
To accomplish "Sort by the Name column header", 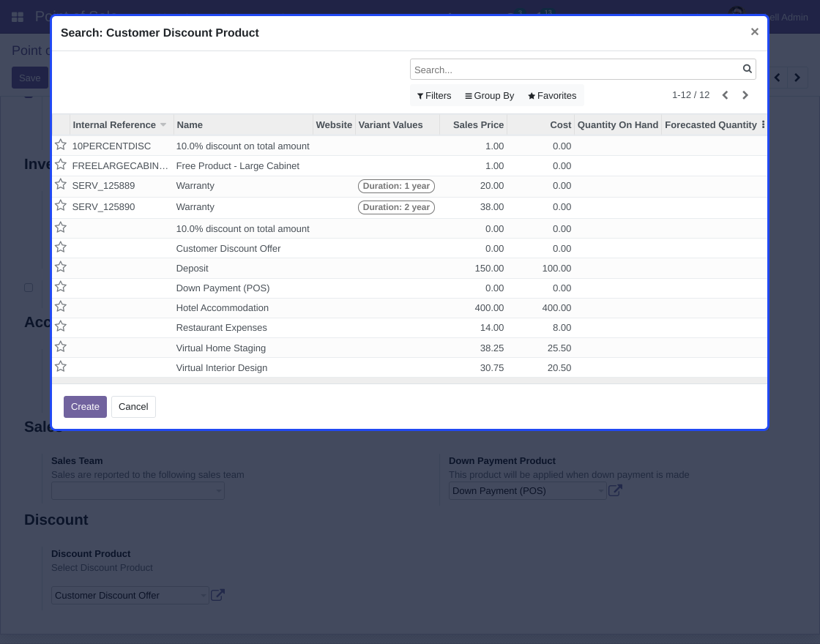I will tap(243, 125).
